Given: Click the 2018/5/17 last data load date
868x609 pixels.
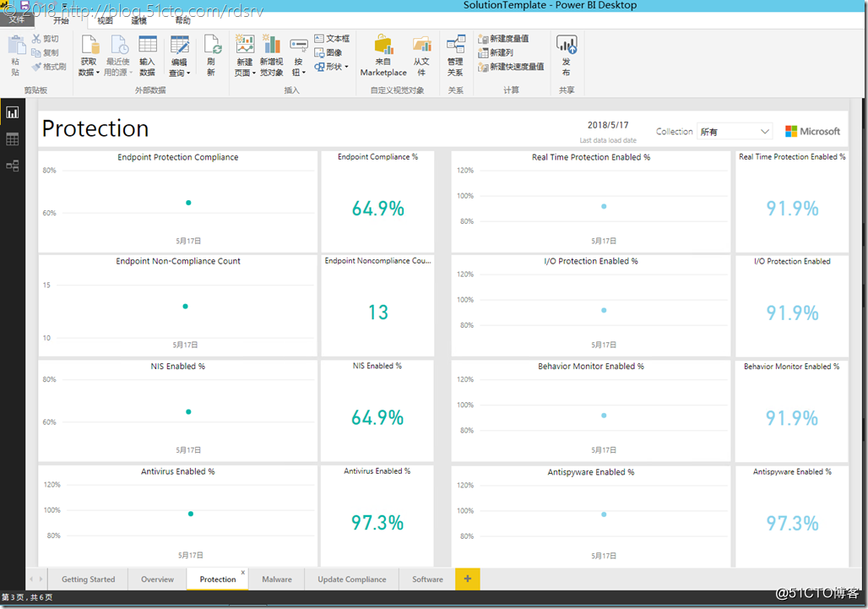Looking at the screenshot, I should (x=608, y=125).
